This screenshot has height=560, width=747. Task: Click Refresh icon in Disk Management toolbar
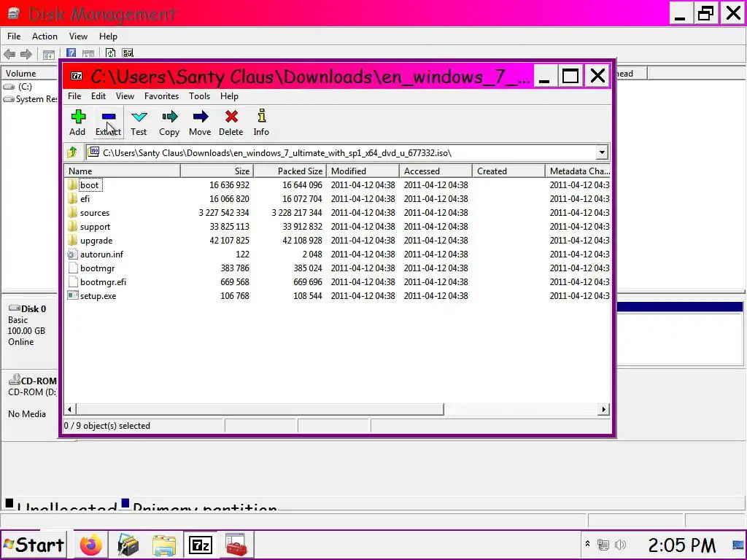pyautogui.click(x=111, y=53)
